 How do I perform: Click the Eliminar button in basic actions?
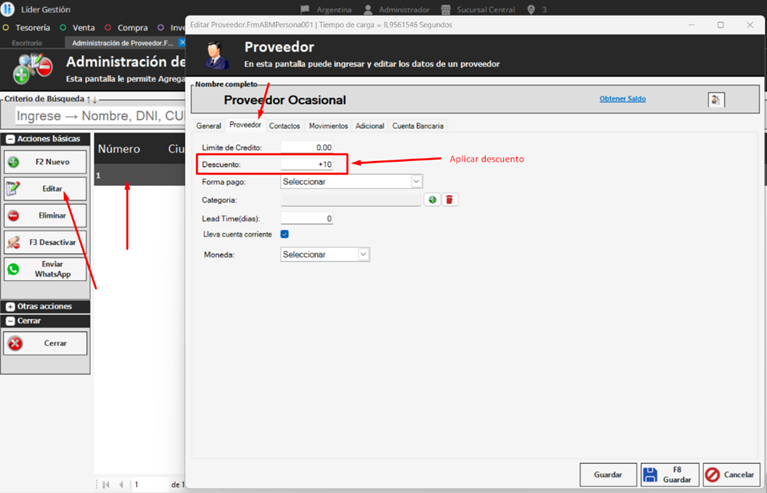click(46, 215)
